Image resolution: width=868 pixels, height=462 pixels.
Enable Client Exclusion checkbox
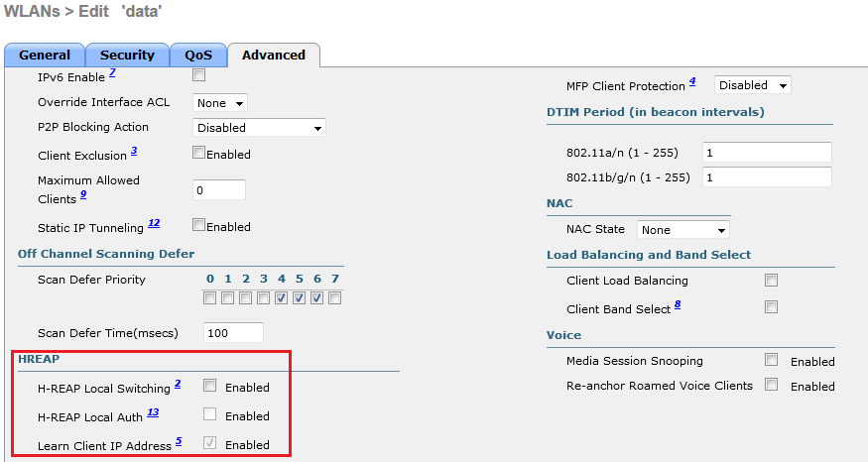point(199,154)
